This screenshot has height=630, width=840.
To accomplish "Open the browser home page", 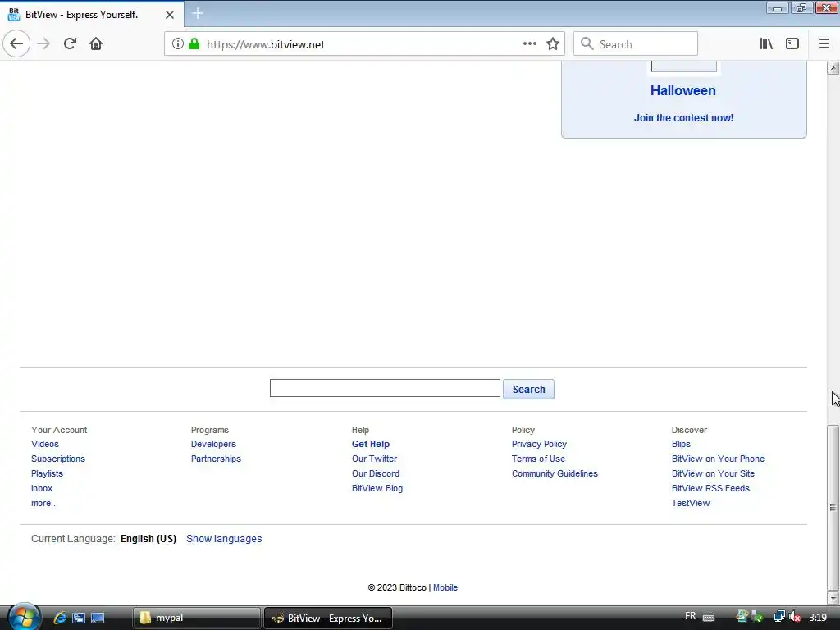I will 96,44.
